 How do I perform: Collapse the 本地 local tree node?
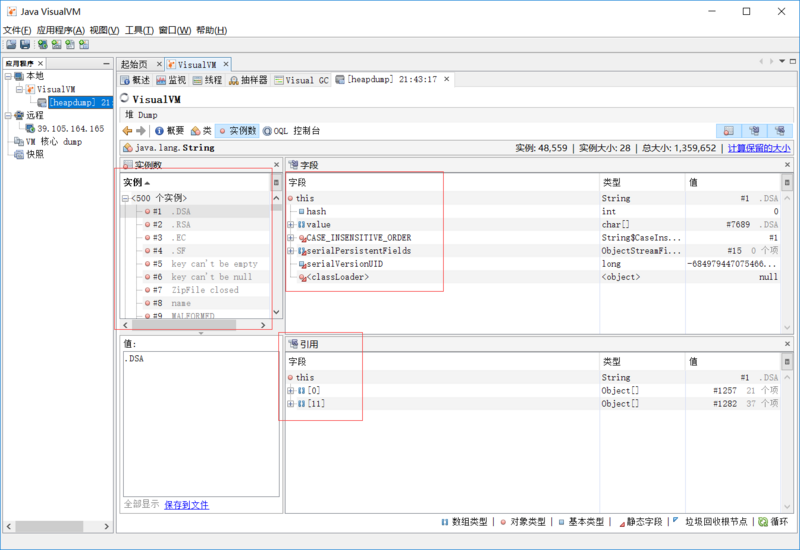point(8,77)
